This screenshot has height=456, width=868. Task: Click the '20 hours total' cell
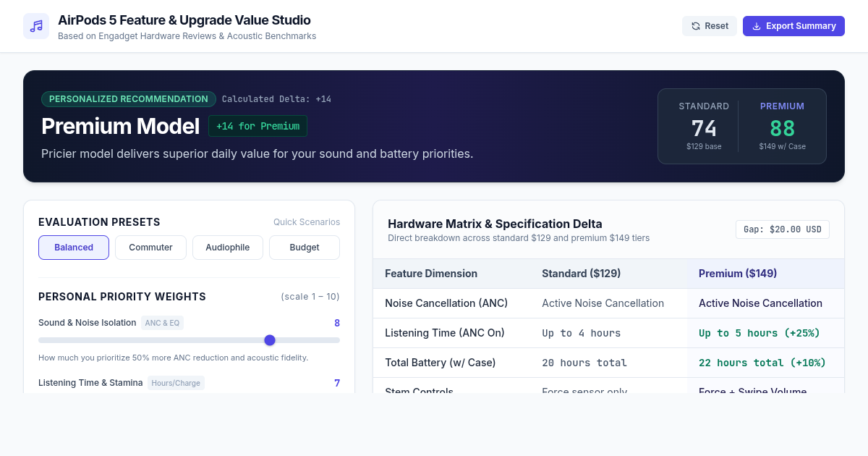click(584, 363)
